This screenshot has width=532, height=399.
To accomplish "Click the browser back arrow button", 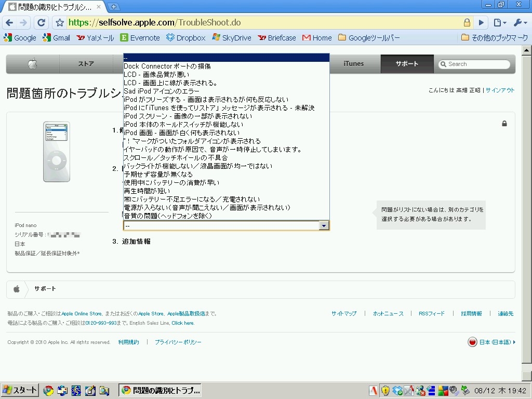I will pos(9,23).
